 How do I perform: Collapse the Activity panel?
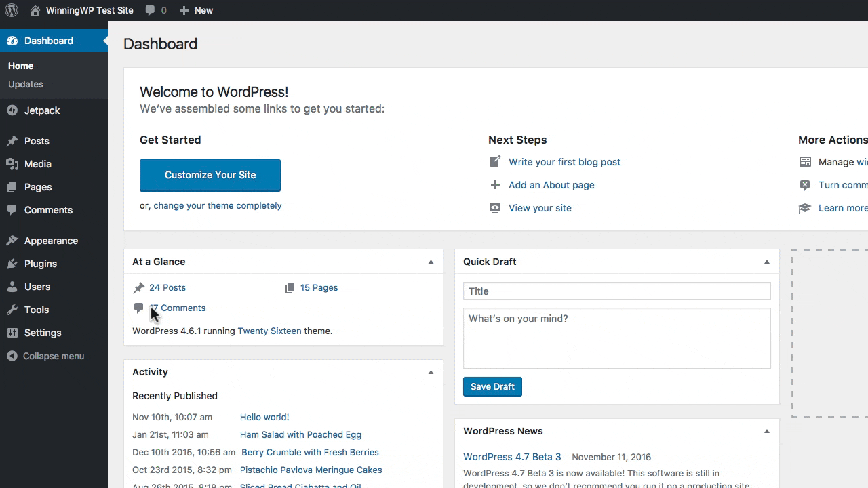click(x=431, y=372)
